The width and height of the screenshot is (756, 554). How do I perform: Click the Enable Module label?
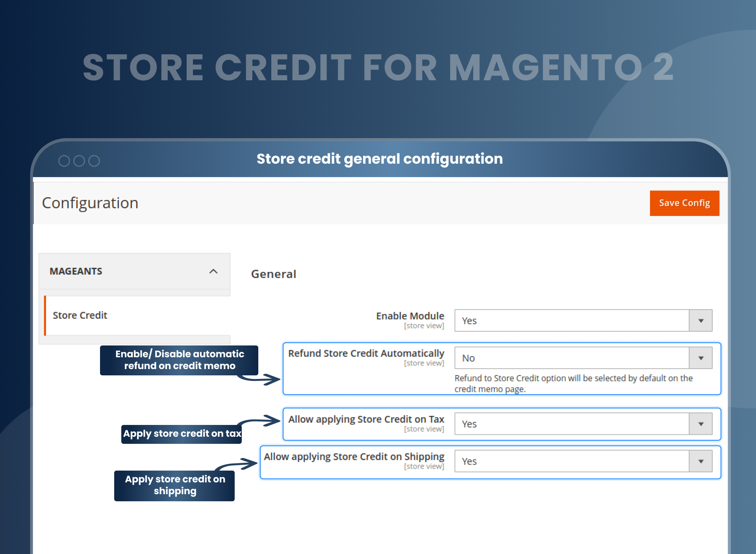pos(410,316)
